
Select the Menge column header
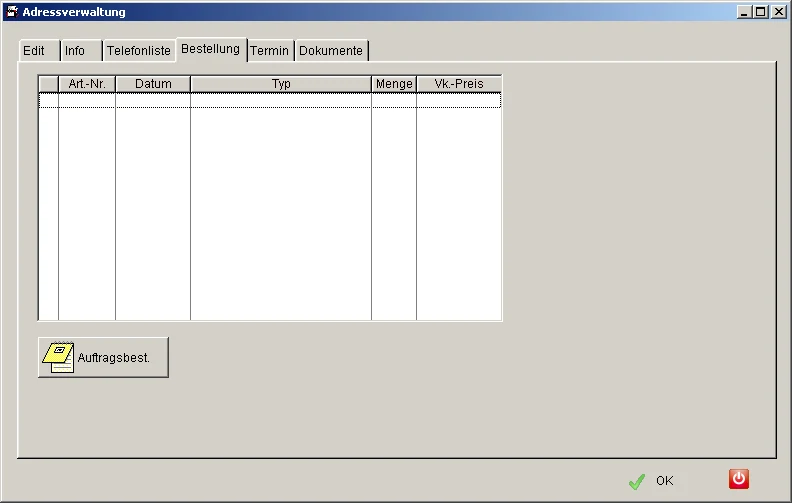click(394, 84)
